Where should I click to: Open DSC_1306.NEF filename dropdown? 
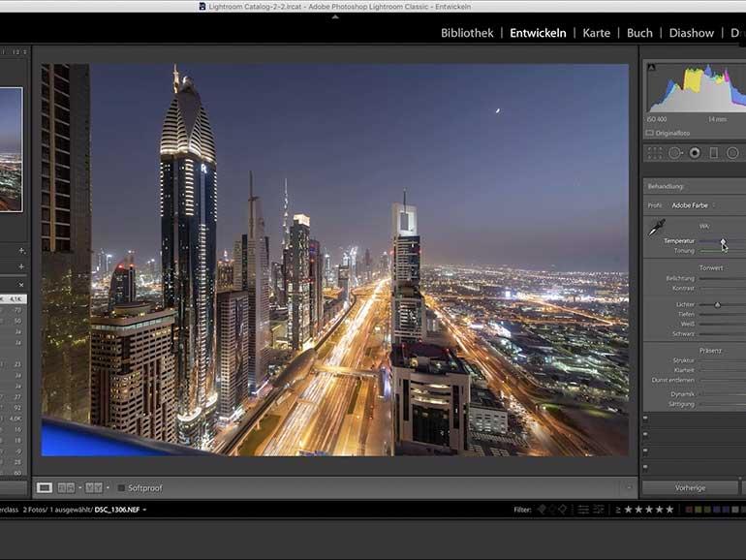[x=144, y=510]
